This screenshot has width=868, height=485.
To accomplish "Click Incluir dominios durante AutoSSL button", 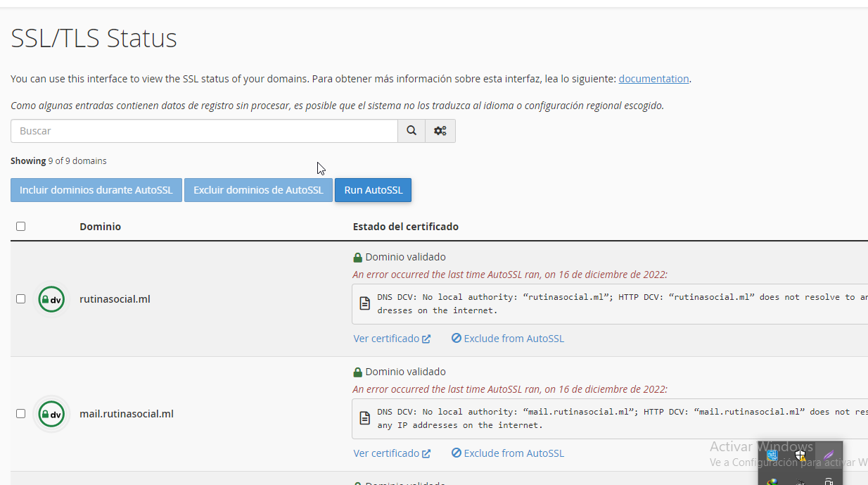I will (x=96, y=190).
